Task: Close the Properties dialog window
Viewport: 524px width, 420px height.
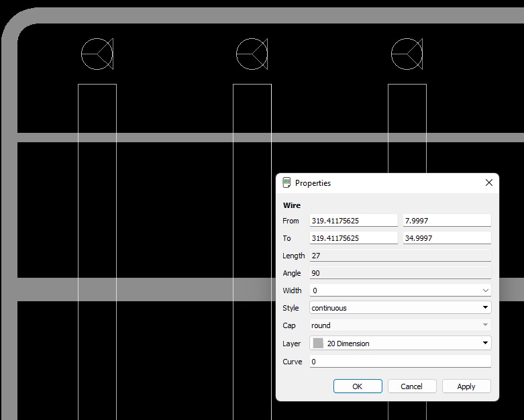Action: click(x=489, y=182)
